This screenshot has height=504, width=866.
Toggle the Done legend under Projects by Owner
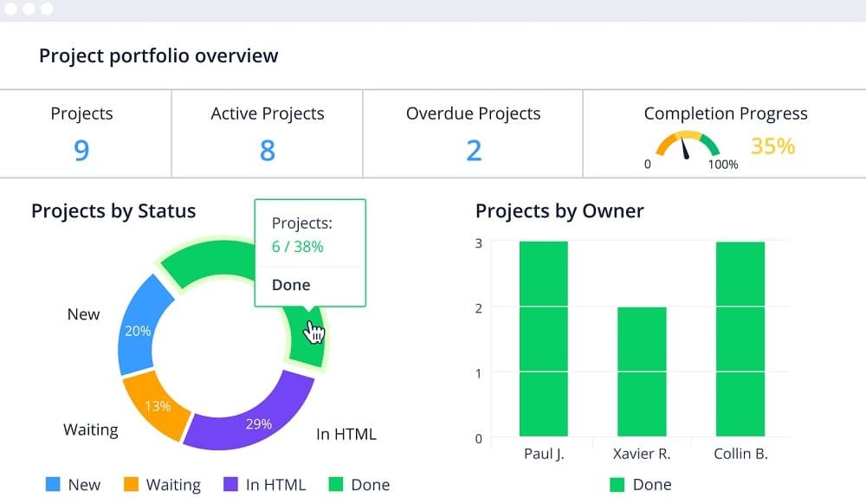coord(641,484)
